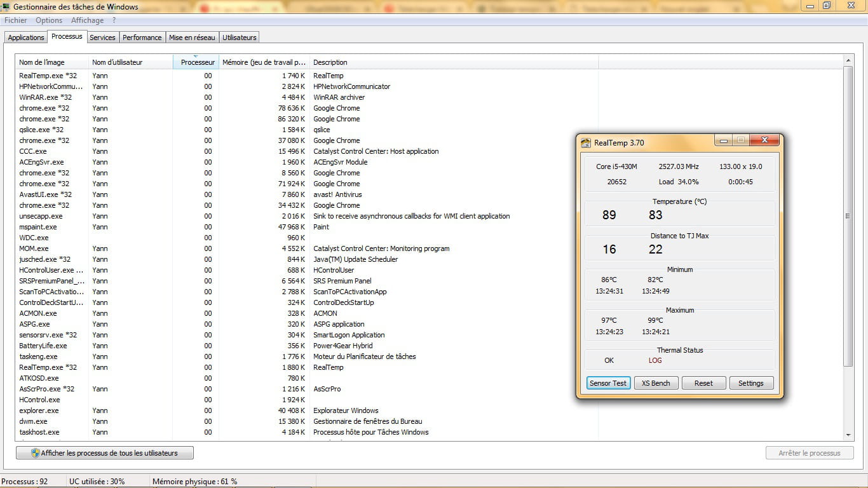Sort by the Processeur column header

pyautogui.click(x=196, y=62)
